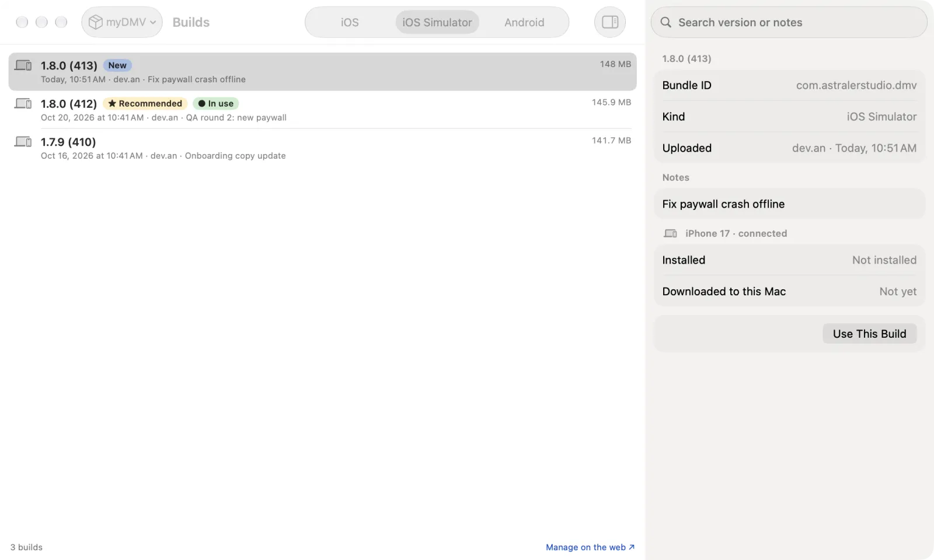The width and height of the screenshot is (934, 560).
Task: Focus the Search version or notes field
Action: (789, 22)
